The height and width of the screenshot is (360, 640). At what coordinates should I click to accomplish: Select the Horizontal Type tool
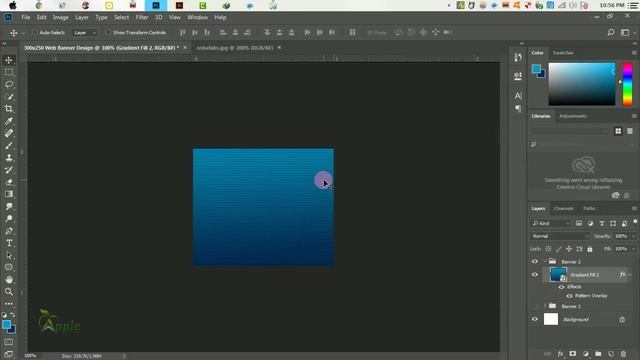[9, 243]
